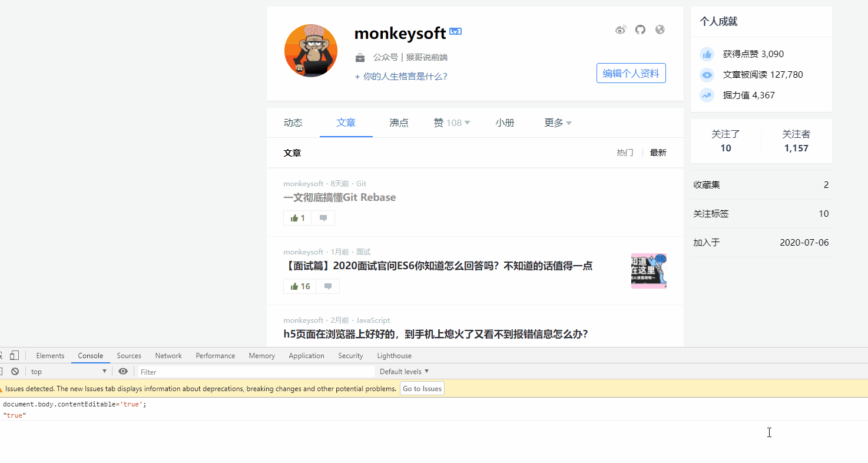This screenshot has height=463, width=868.
Task: Open the DevTools Network tab
Action: (168, 356)
